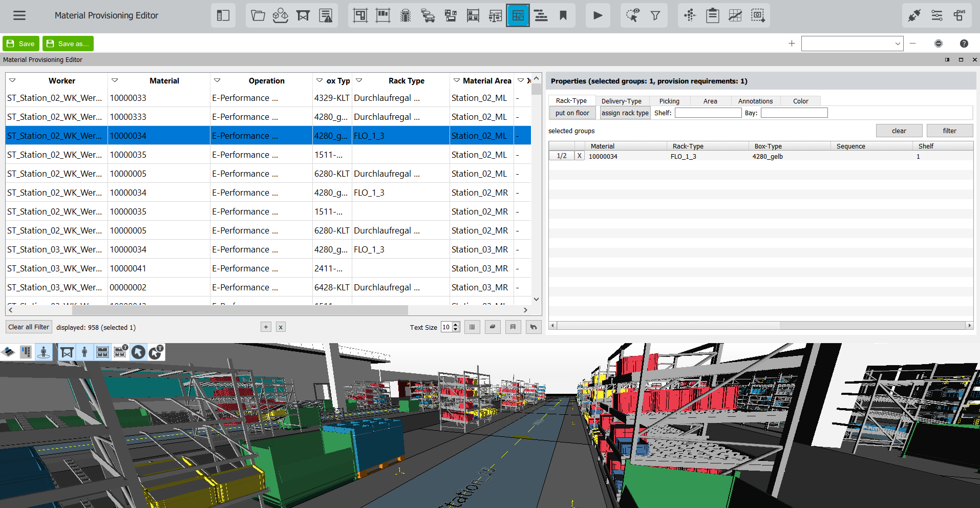Toggle workstation table visibility in 3D view
Image resolution: width=980 pixels, height=508 pixels.
(x=67, y=352)
